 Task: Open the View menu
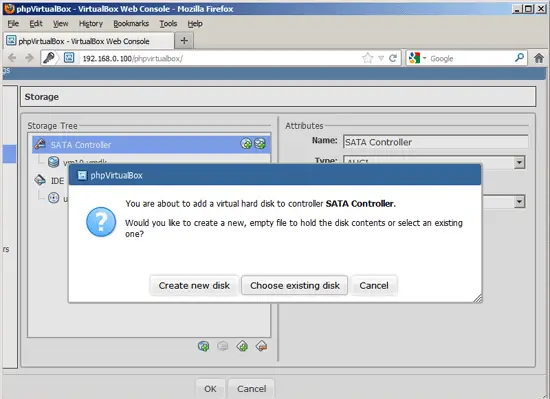(60, 23)
